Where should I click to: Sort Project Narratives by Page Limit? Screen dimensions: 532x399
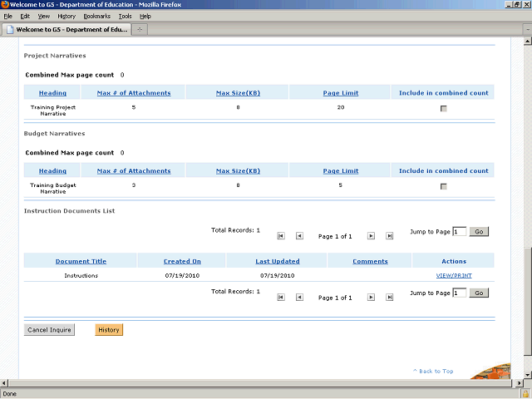click(x=341, y=93)
